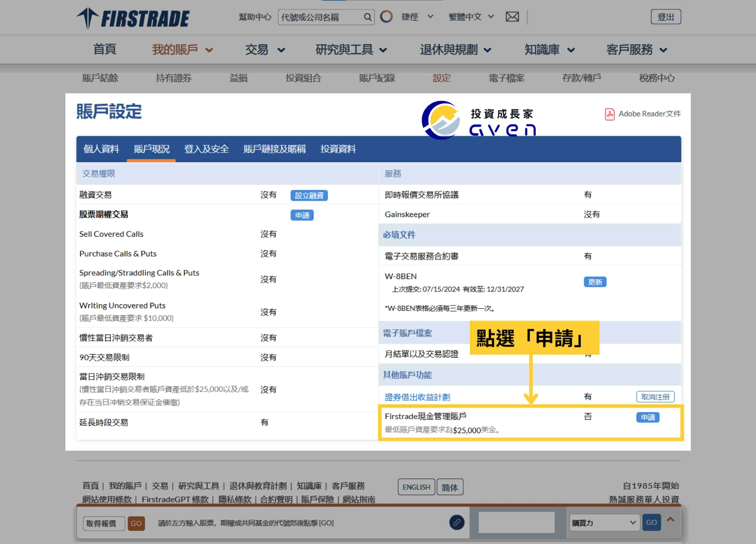
Task: Click the Writing Uncovered Puts text
Action: (x=122, y=306)
